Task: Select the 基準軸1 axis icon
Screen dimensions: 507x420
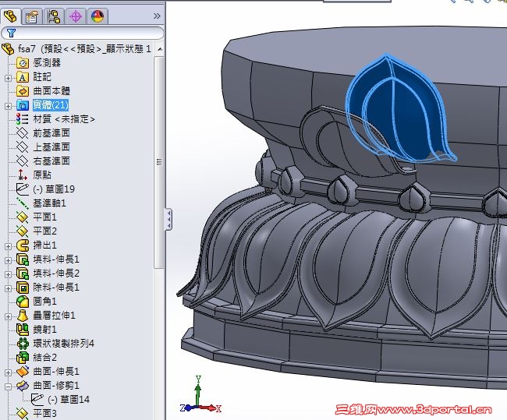Action: click(23, 203)
